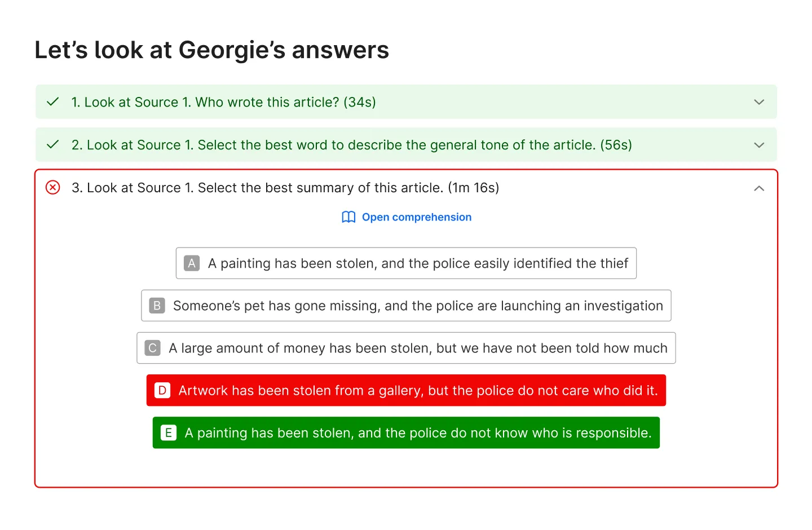Click the green correct answer option E

pyautogui.click(x=406, y=432)
